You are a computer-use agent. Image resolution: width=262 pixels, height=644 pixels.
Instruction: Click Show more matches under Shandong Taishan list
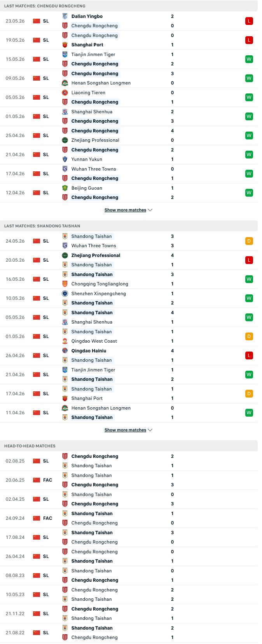tap(125, 430)
